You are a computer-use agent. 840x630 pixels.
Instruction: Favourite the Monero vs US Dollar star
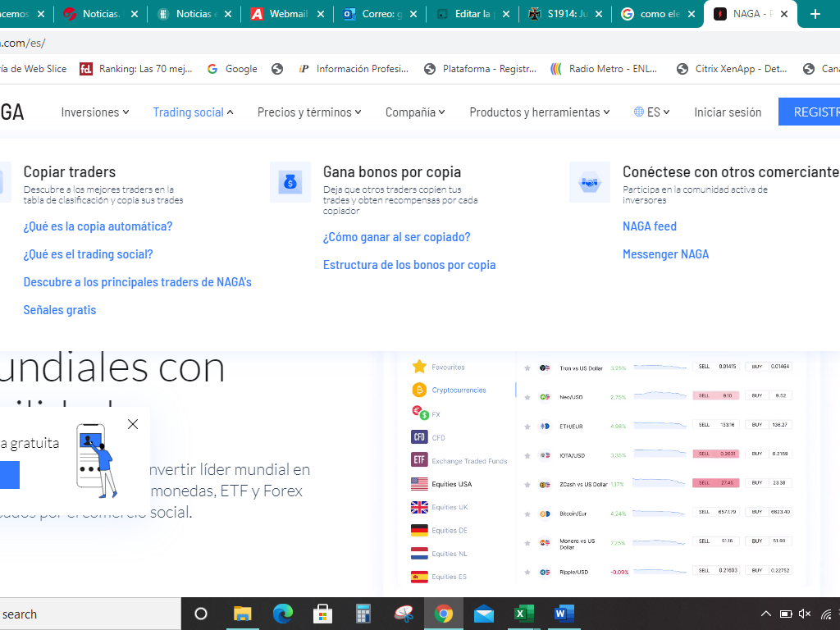coord(527,543)
